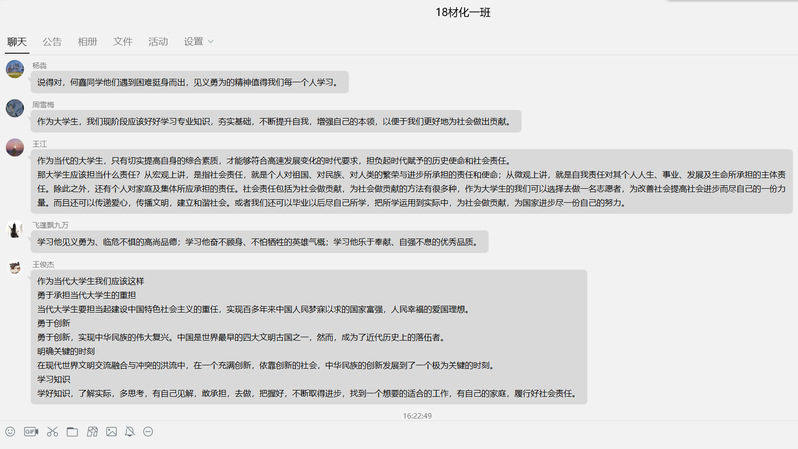This screenshot has width=798, height=449.
Task: Switch to the 公告 tab
Action: [x=52, y=42]
